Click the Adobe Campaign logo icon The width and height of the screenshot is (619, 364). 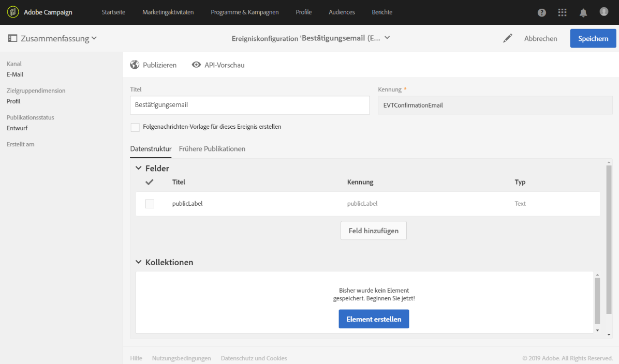tap(13, 12)
